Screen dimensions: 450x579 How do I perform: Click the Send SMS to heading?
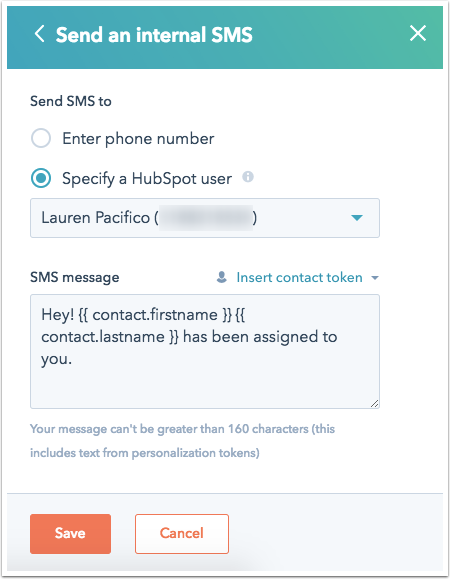click(71, 101)
